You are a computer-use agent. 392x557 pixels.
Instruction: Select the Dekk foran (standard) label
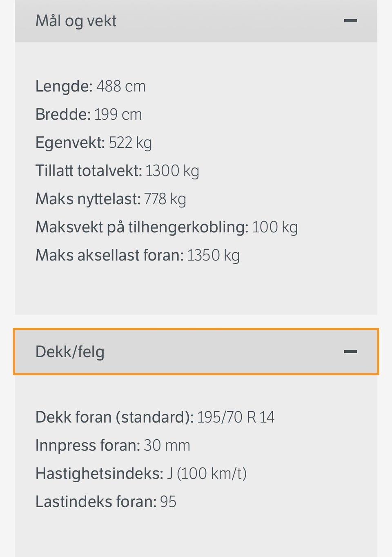tap(114, 417)
